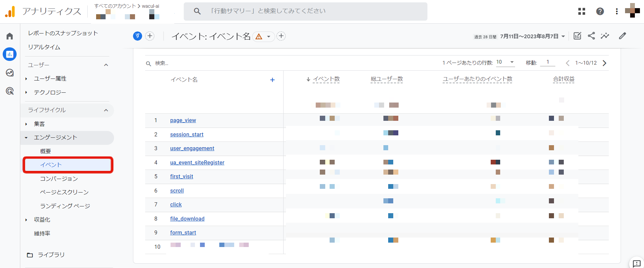Screen dimensions: 644x268
Task: Open the help question mark icon
Action: tap(600, 12)
